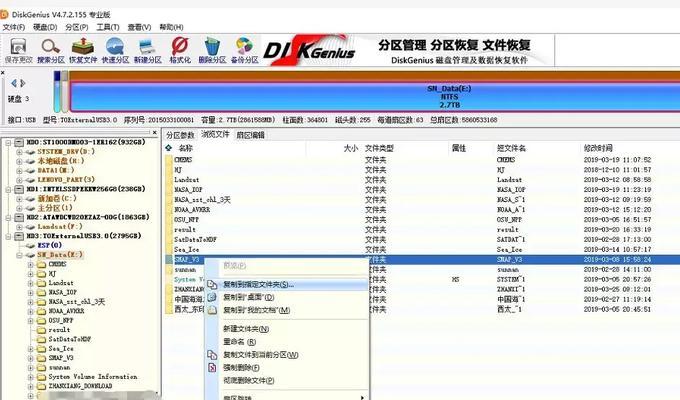Image resolution: width=680 pixels, height=400 pixels.
Task: Go to the previous disk with left arrow
Action: coord(14,83)
